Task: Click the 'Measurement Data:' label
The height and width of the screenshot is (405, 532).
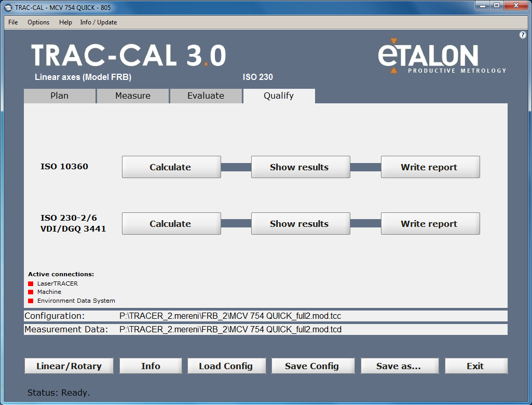Action: tap(66, 330)
